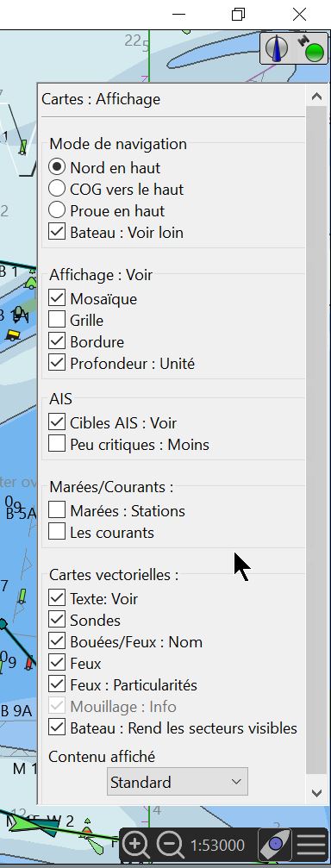Click the scrollbar down arrow

click(x=316, y=793)
